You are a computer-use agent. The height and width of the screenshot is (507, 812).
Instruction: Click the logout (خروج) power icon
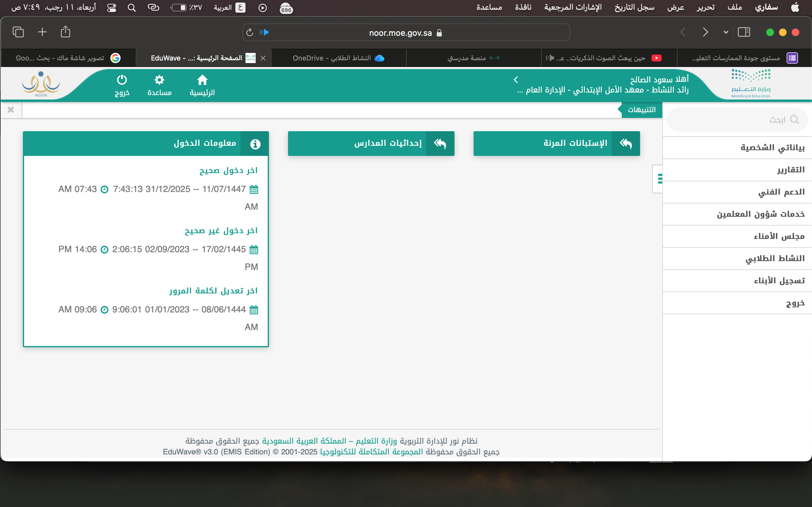[x=122, y=80]
